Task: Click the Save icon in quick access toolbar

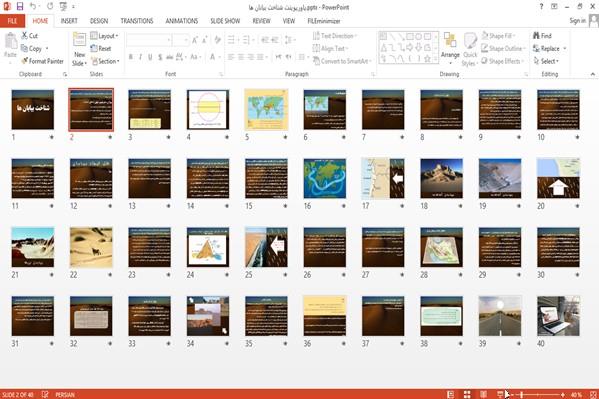Action: [20, 6]
